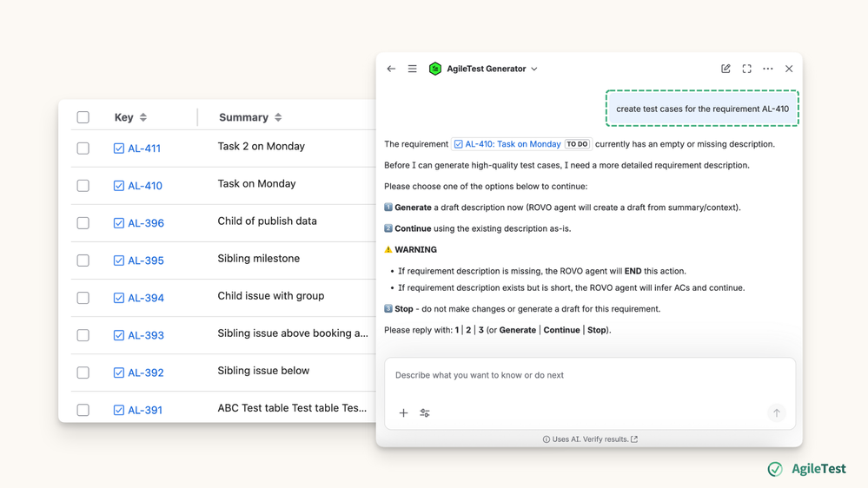
Task: Click summary text 'Child issue with group'
Action: 271,295
